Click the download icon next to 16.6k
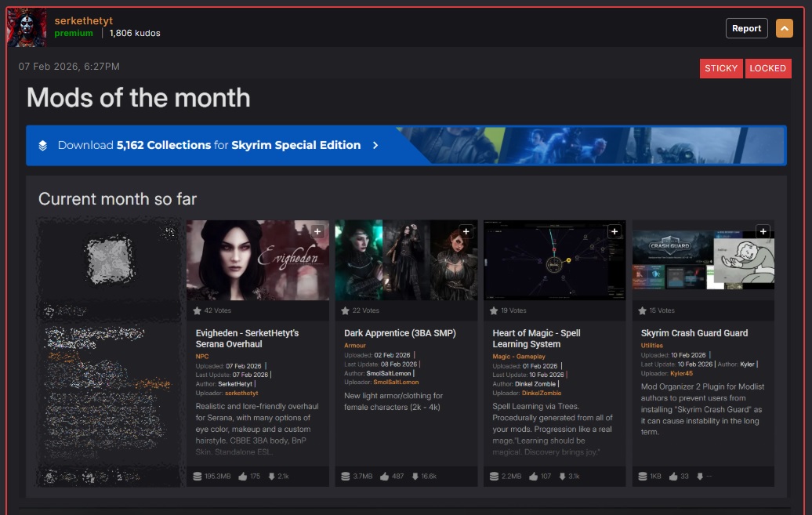Screen dimensions: 812x515 415,476
